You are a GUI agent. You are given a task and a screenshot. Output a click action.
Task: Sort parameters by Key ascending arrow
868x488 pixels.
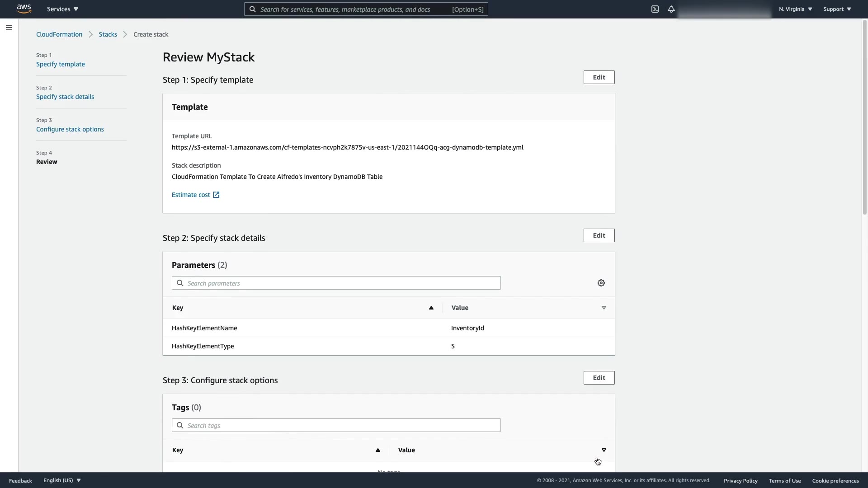[431, 308]
